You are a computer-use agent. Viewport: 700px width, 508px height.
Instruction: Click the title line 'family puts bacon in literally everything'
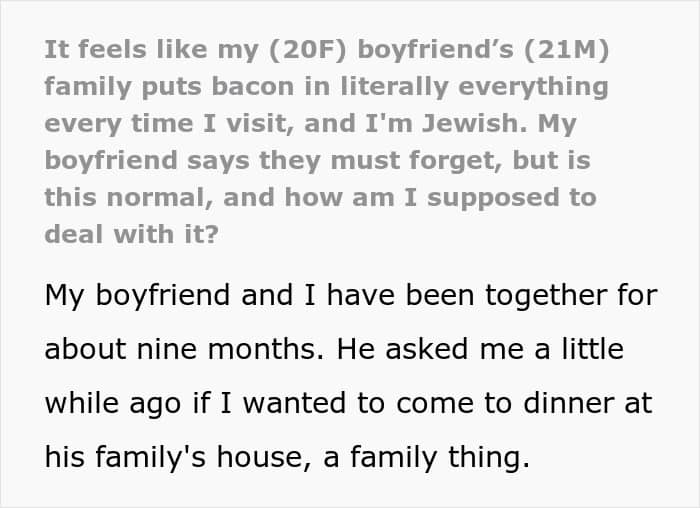click(326, 87)
